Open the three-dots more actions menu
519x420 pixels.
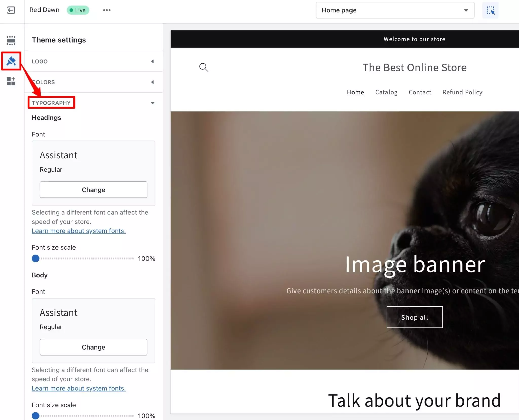pos(107,10)
